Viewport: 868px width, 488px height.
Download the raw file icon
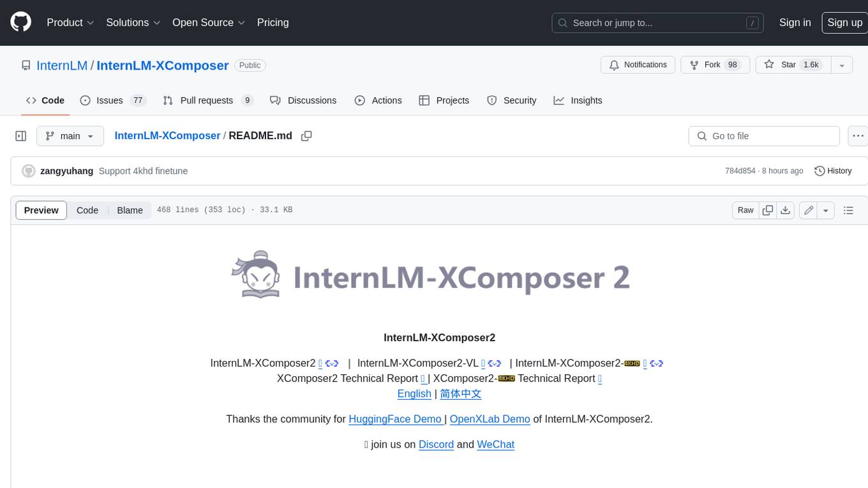point(786,210)
